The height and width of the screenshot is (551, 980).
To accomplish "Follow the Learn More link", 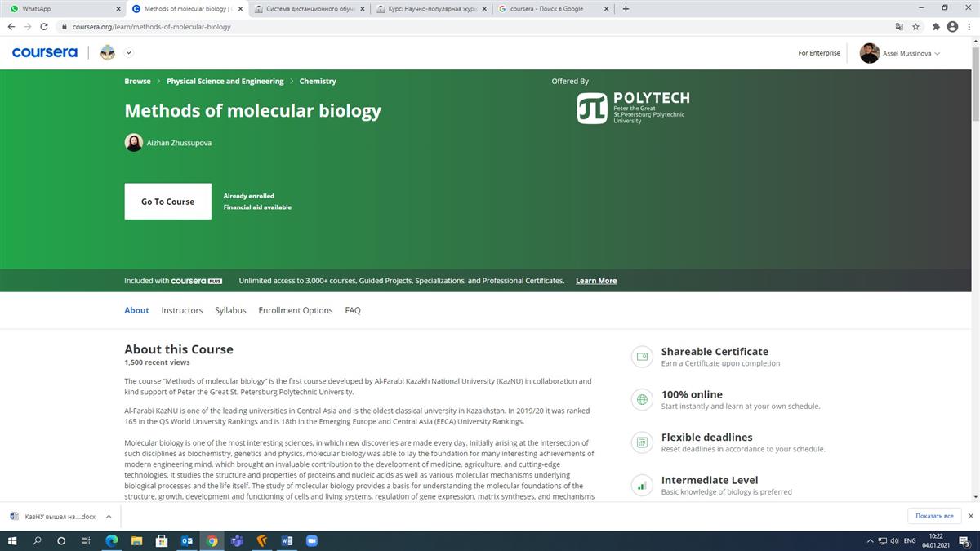I will point(595,281).
